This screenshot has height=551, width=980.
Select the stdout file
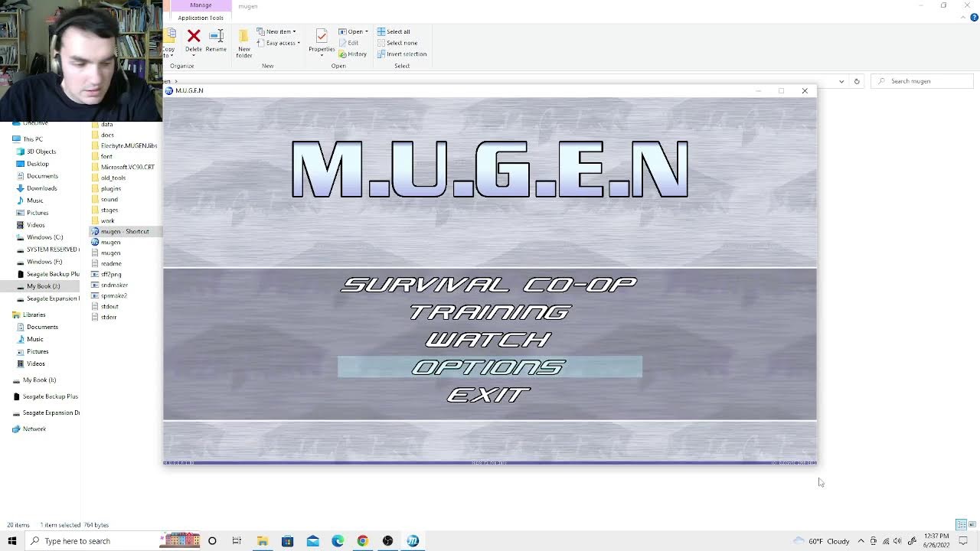pyautogui.click(x=104, y=306)
